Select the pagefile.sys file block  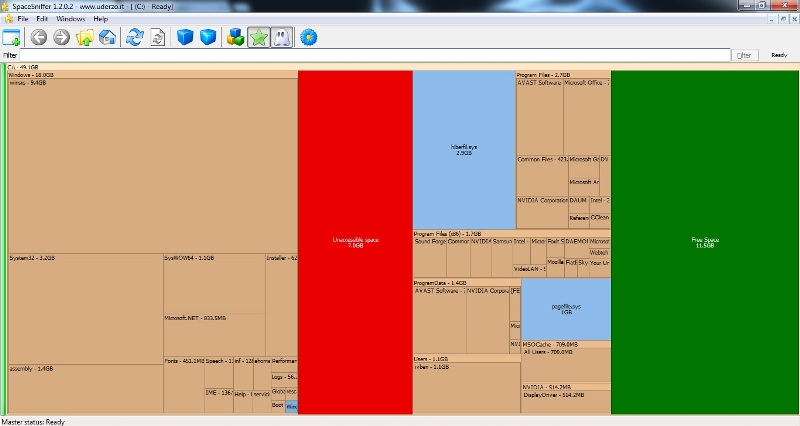566,308
